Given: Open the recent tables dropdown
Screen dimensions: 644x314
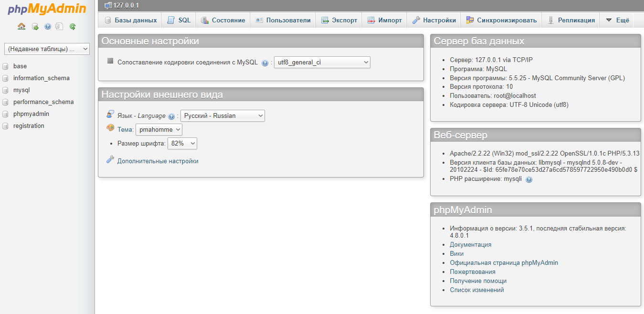Looking at the screenshot, I should pos(47,49).
